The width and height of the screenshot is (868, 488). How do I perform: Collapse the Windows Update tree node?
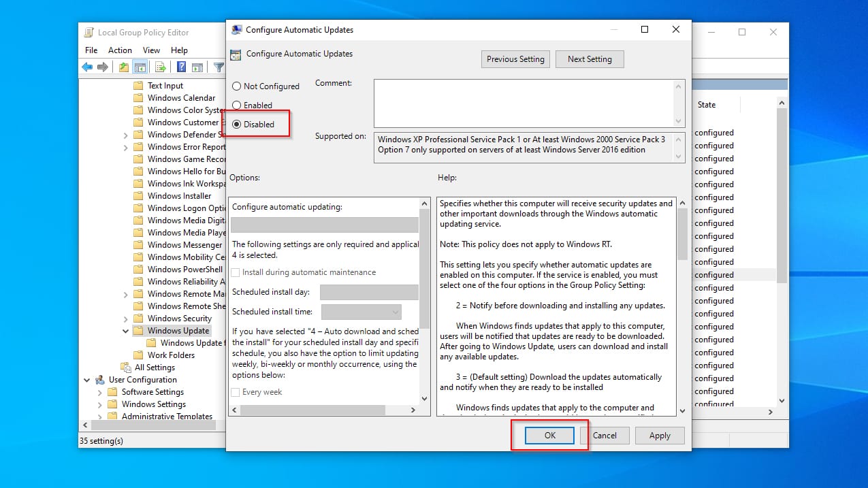(x=126, y=331)
